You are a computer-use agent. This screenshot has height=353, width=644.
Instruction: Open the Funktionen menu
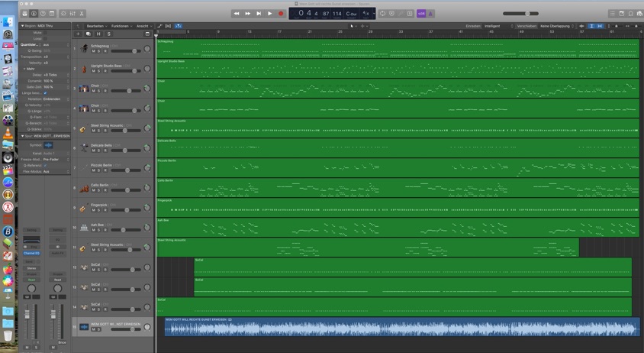(121, 26)
